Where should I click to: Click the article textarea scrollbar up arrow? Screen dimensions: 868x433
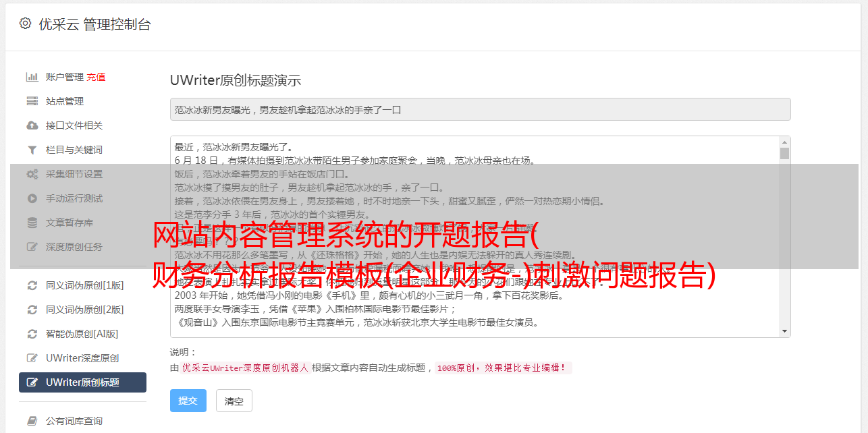click(x=784, y=142)
